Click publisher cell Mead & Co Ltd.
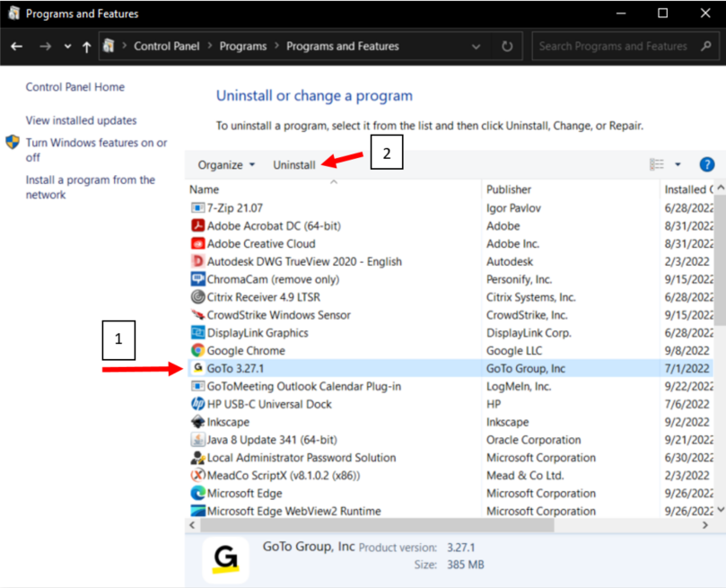 pos(525,476)
